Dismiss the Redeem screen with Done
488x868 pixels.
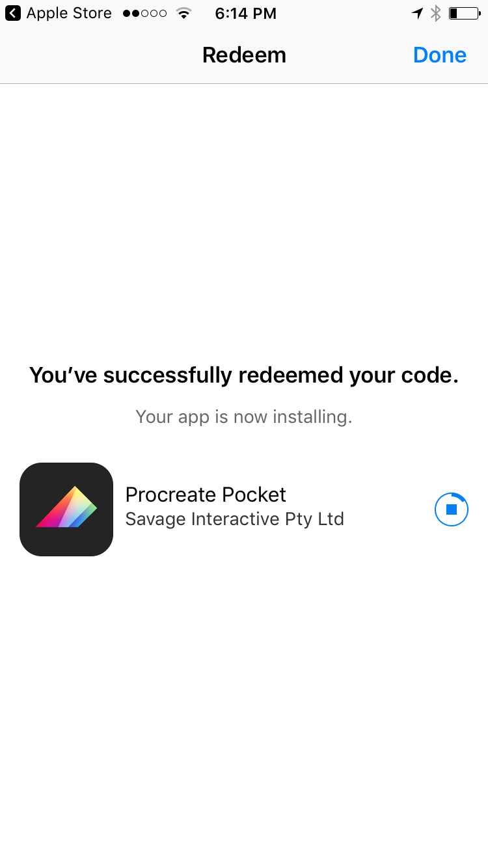(440, 55)
